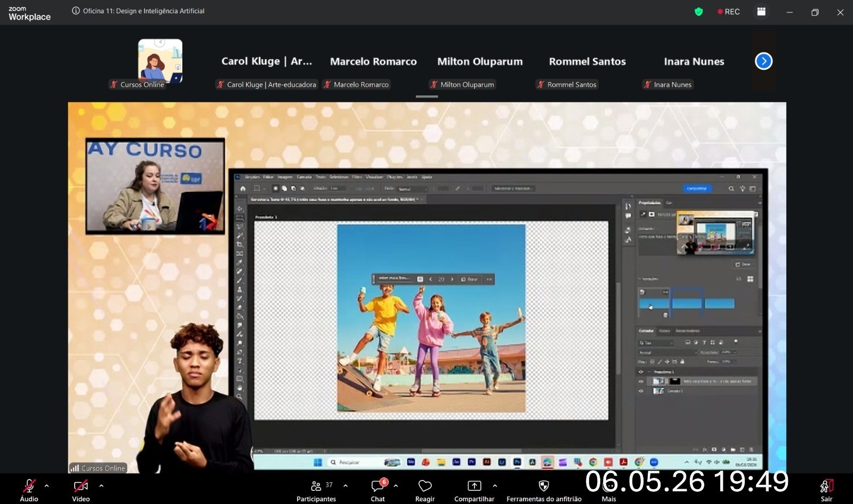Click the green encryption shield icon
The height and width of the screenshot is (504, 853).
point(698,12)
